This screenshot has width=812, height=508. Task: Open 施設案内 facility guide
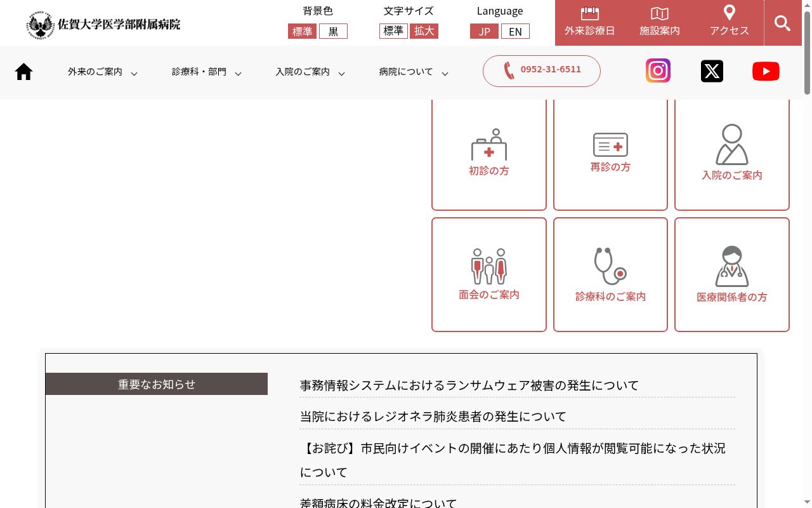[660, 23]
